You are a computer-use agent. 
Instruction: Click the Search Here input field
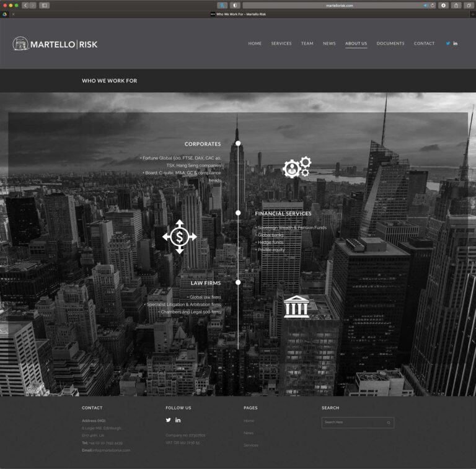[x=353, y=423]
